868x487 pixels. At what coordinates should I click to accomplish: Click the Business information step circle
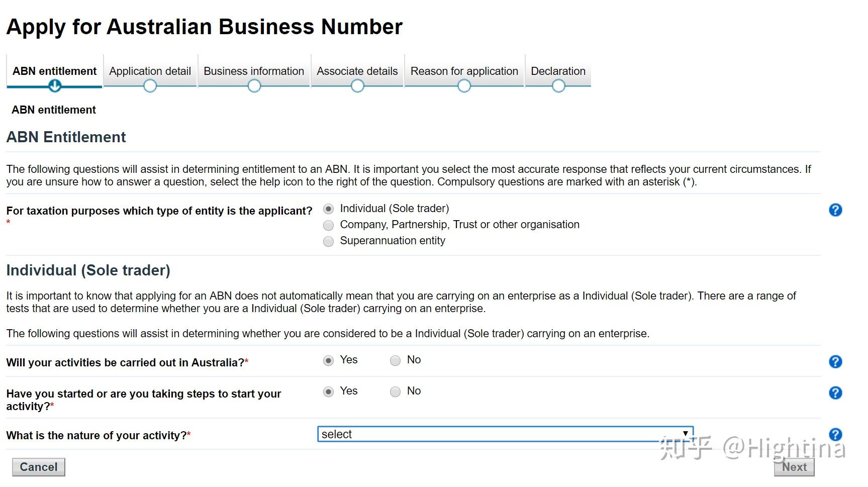click(x=254, y=86)
